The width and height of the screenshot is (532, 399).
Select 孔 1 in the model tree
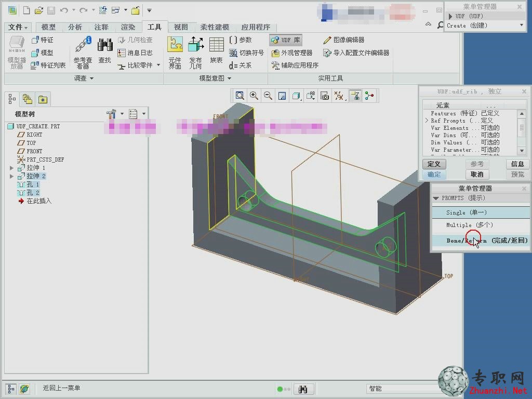29,184
